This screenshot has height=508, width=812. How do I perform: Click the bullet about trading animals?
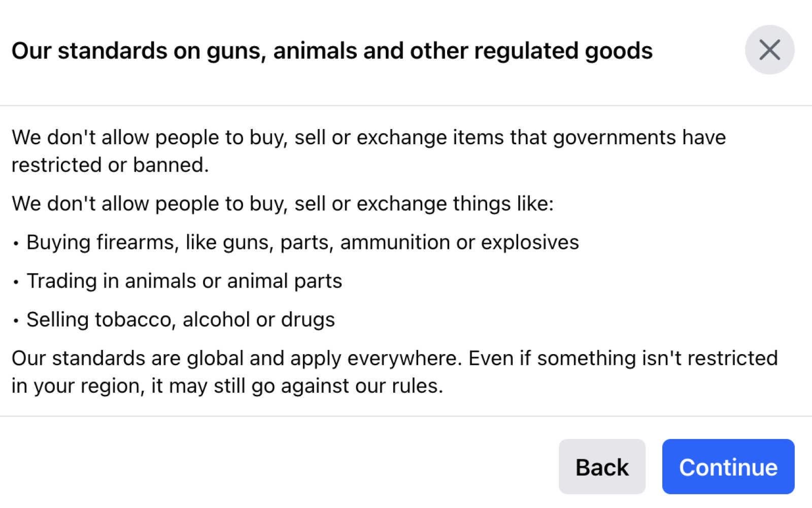pos(178,281)
